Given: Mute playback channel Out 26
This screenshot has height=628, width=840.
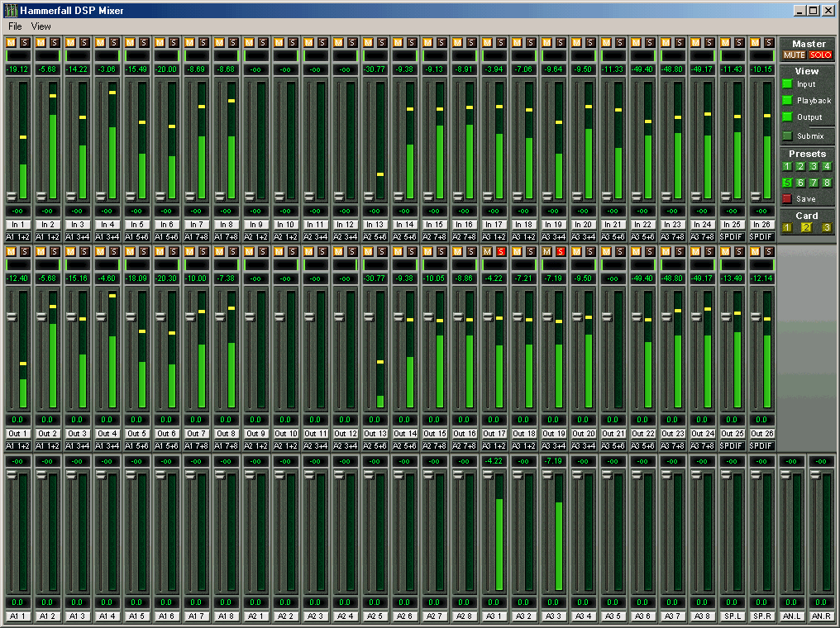Looking at the screenshot, I should [x=755, y=251].
